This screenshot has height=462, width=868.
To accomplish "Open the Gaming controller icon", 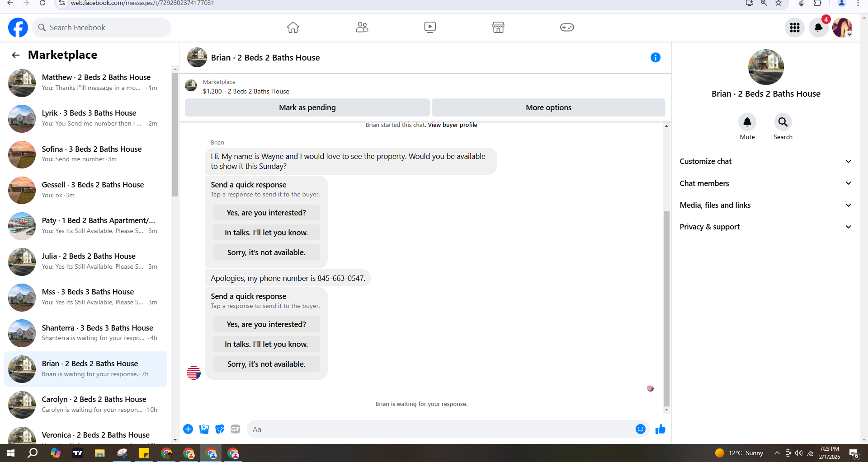I will pyautogui.click(x=567, y=28).
